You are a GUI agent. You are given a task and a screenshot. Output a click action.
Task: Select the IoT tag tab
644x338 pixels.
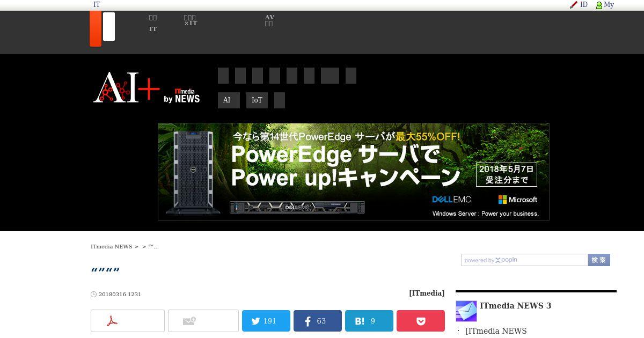coord(257,100)
